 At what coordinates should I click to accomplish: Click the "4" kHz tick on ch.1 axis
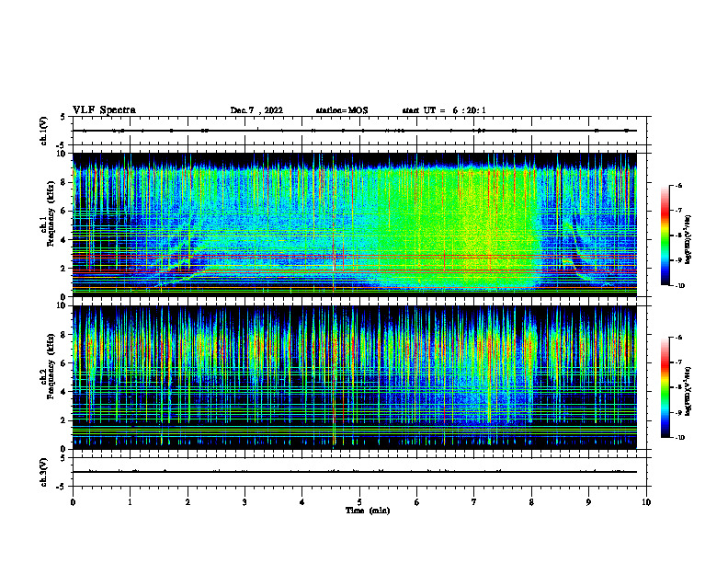coord(64,240)
